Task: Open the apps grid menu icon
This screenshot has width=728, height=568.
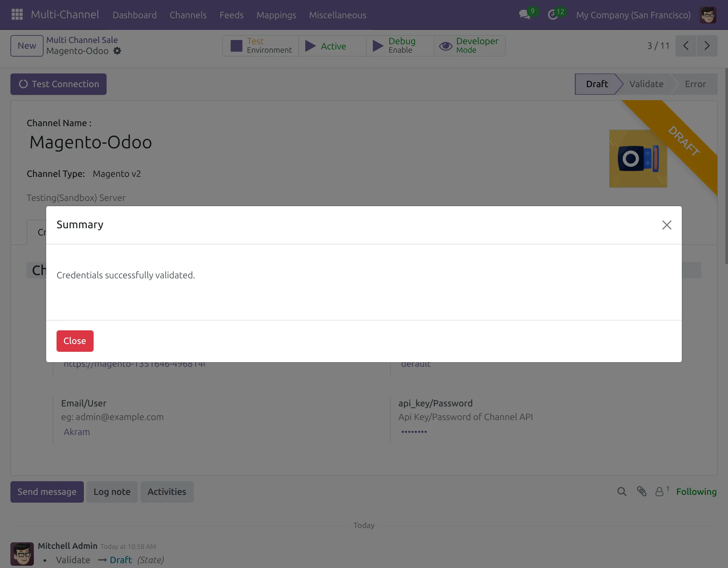Action: click(17, 15)
